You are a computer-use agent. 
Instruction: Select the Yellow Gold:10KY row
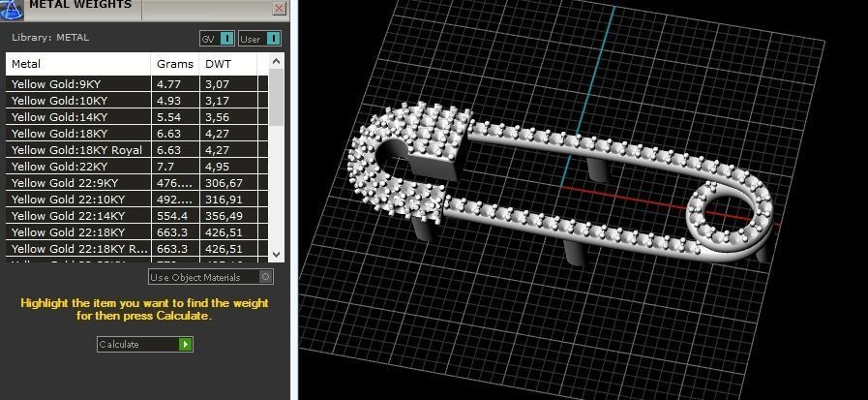(136, 101)
